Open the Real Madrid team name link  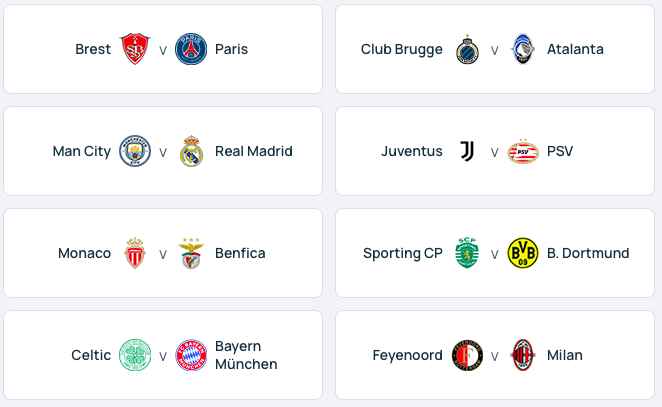tap(254, 151)
